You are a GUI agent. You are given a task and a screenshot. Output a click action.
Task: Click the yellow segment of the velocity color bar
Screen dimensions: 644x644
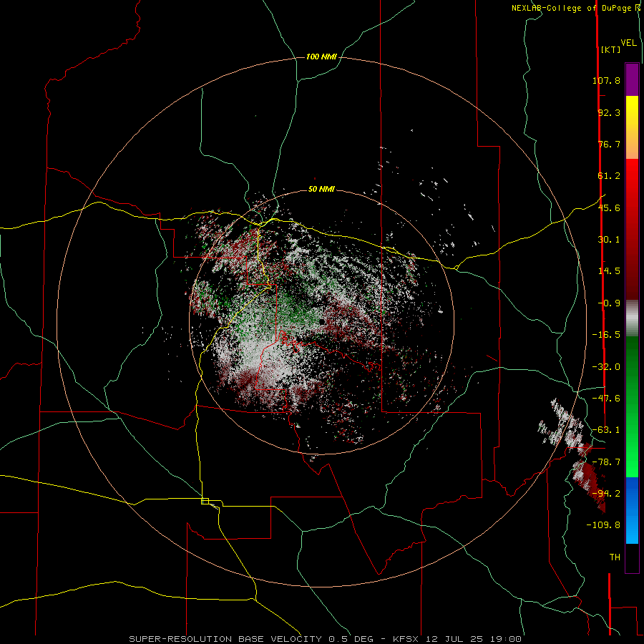(632, 127)
